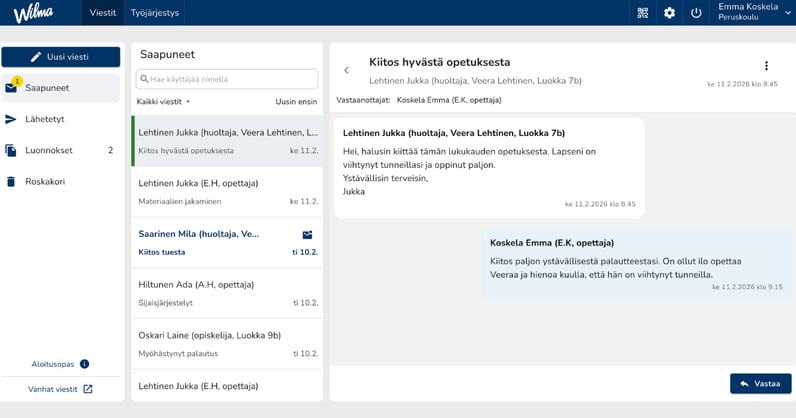Image resolution: width=796 pixels, height=418 pixels.
Task: Open Hiltunen Ada Sijaisjärjestelyt message
Action: click(227, 290)
